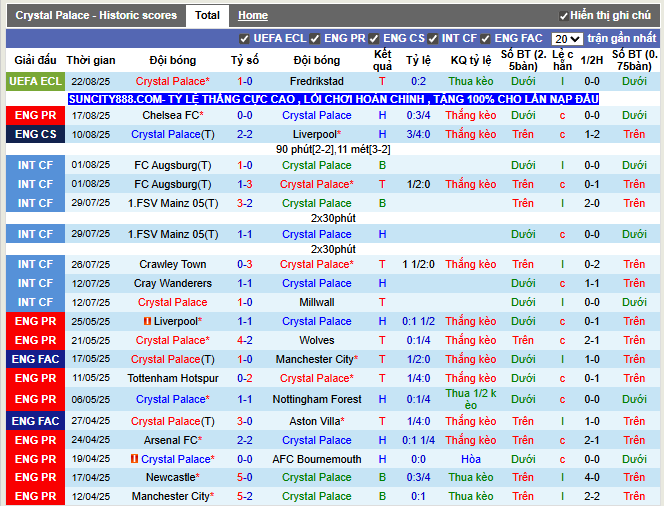
Task: Toggle the Hiển thị ghi chú checkbox
Action: 563,16
